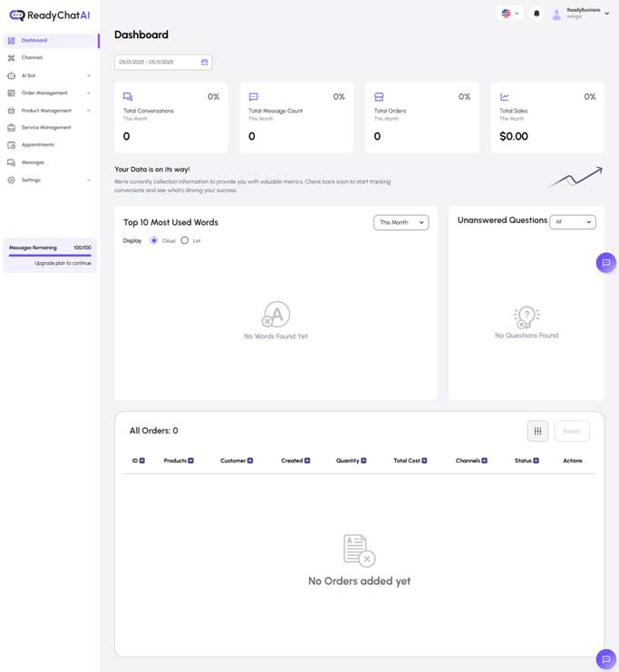Viewport: 619px width, 672px height.
Task: Click the Export button
Action: tap(572, 431)
